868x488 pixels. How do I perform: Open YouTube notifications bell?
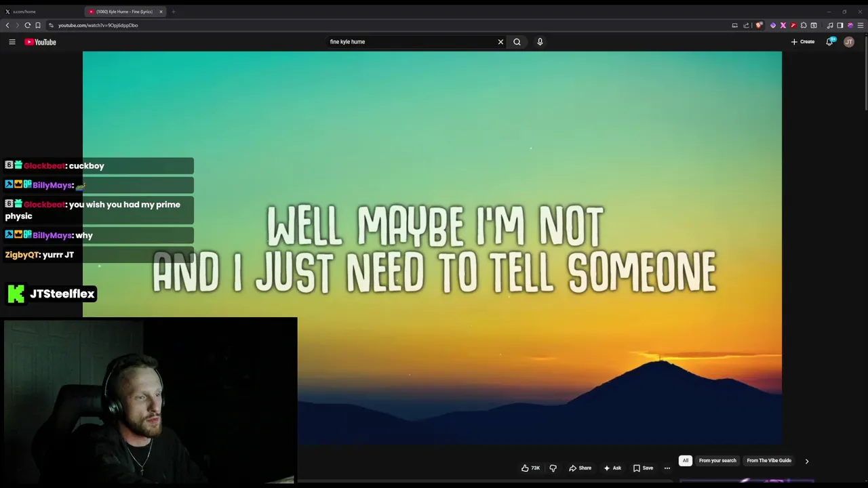point(829,42)
